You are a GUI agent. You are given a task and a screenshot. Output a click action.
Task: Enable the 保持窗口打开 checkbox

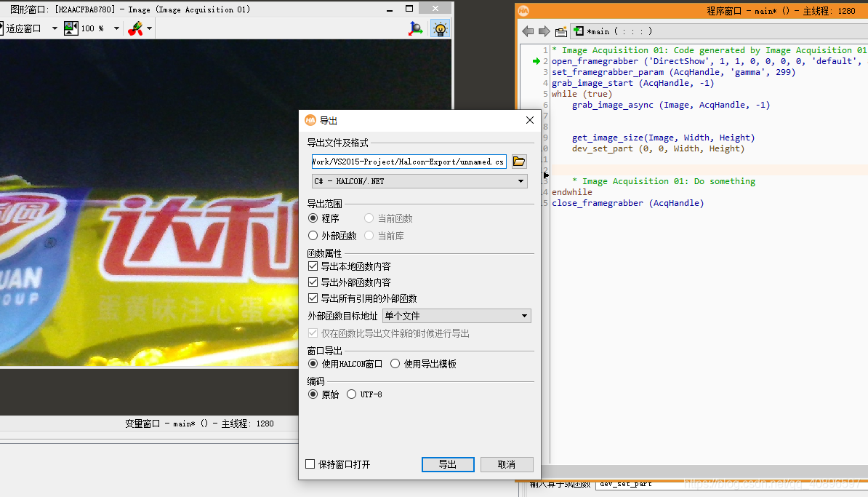click(310, 464)
